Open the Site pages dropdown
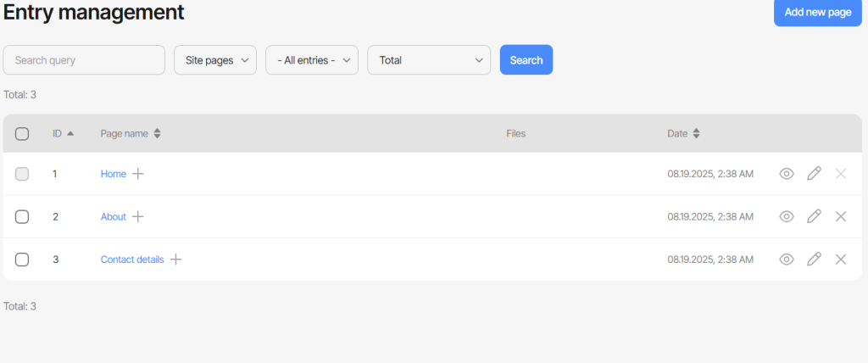The width and height of the screenshot is (868, 363). pyautogui.click(x=215, y=60)
